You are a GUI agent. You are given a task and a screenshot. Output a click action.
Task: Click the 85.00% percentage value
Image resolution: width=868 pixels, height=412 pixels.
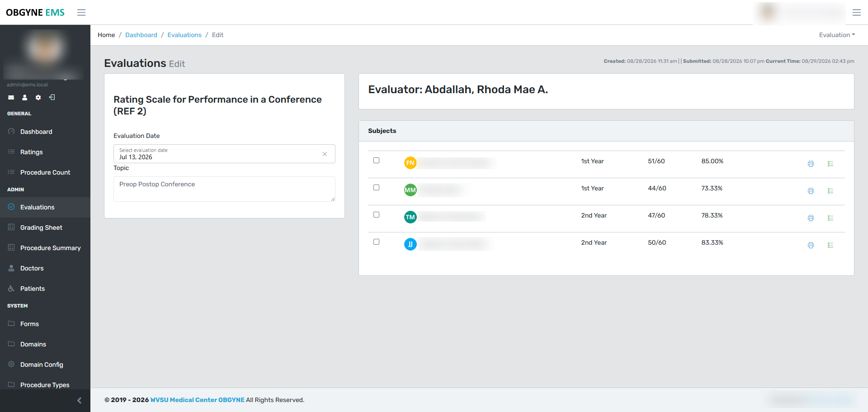click(x=712, y=161)
